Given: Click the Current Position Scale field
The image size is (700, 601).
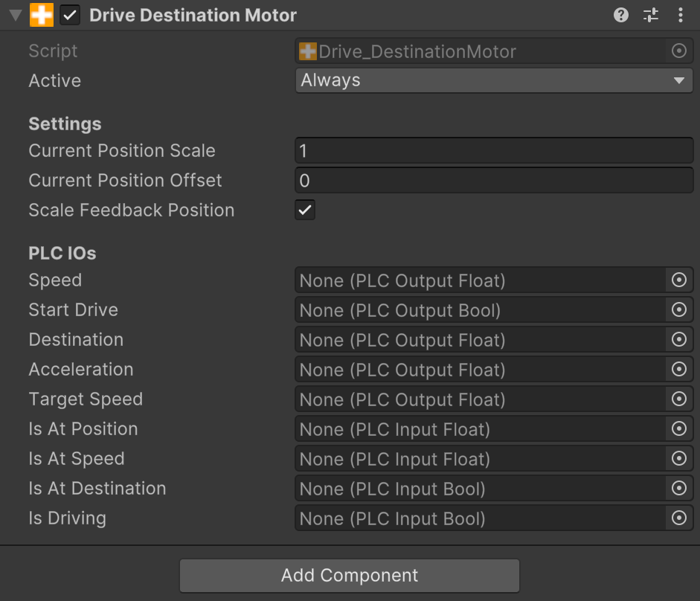Looking at the screenshot, I should [494, 151].
